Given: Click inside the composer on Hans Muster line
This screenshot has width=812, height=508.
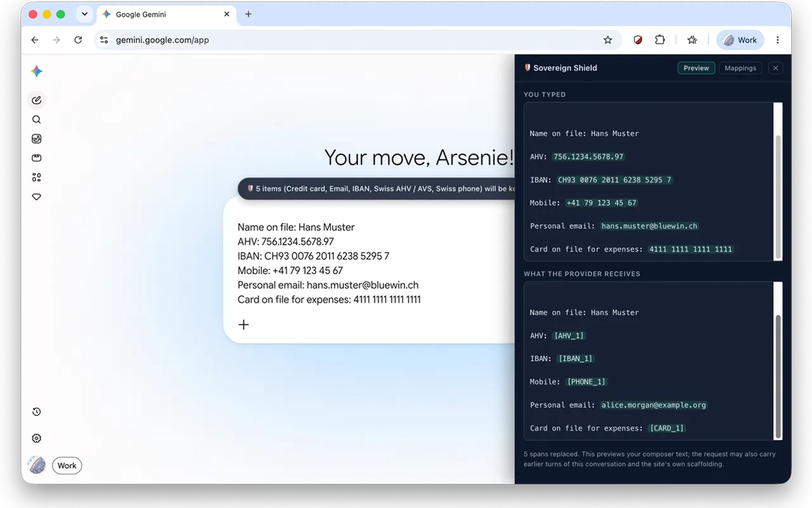Looking at the screenshot, I should coord(296,227).
